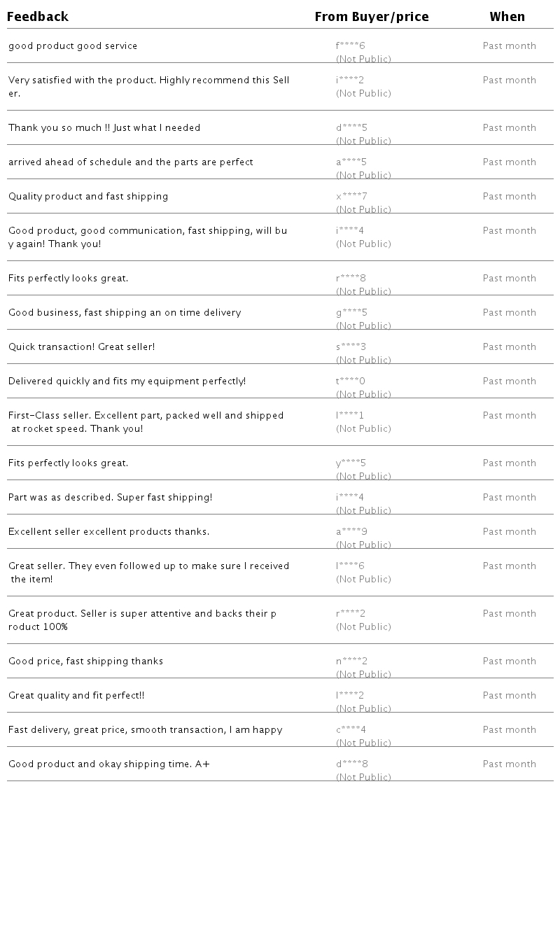Select buyer g****5

[x=351, y=313]
